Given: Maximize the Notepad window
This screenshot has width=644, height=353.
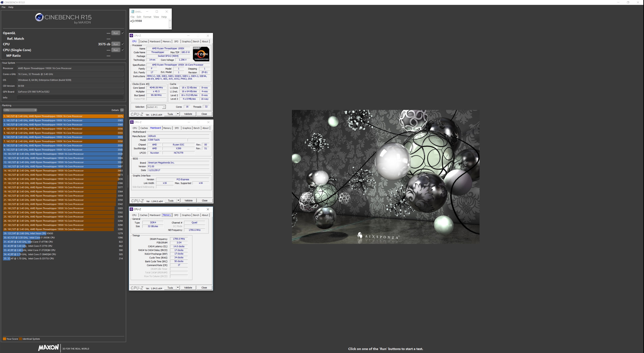Looking at the screenshot, I should click(x=157, y=12).
